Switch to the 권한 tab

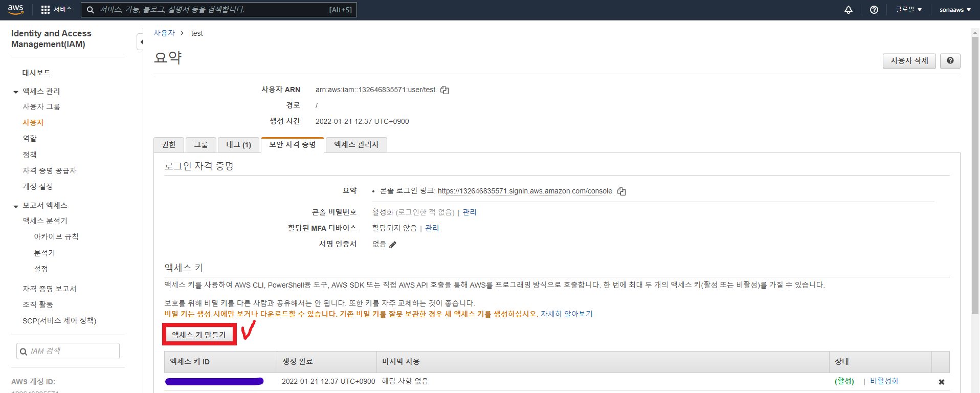[169, 145]
